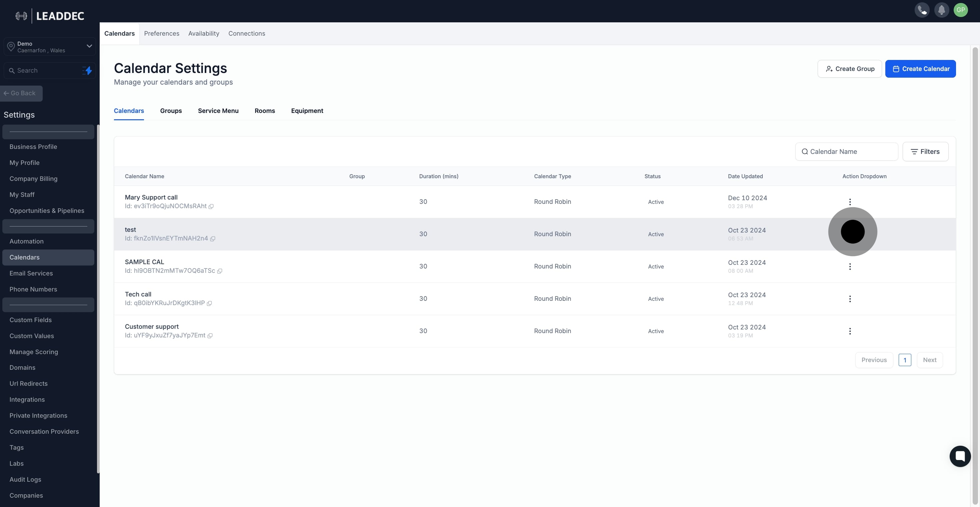Open the Equipment sub-tab
Image resolution: width=980 pixels, height=507 pixels.
[x=307, y=111]
